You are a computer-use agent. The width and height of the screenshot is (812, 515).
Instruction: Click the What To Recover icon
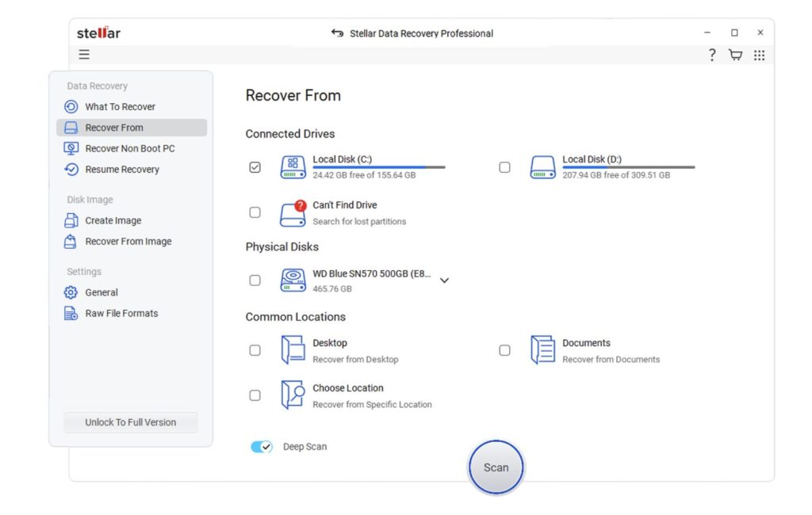pos(71,107)
